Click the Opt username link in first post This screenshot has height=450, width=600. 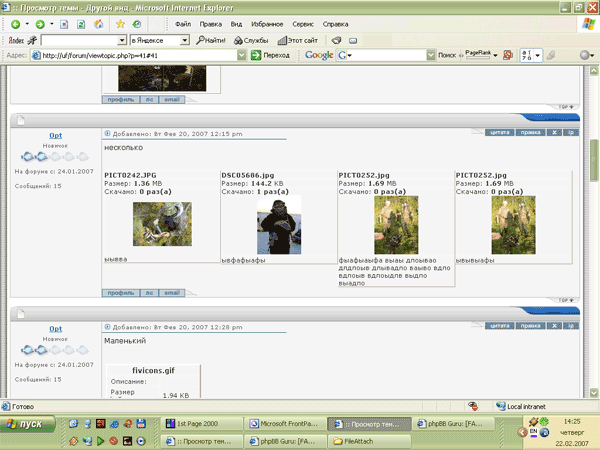pos(56,135)
